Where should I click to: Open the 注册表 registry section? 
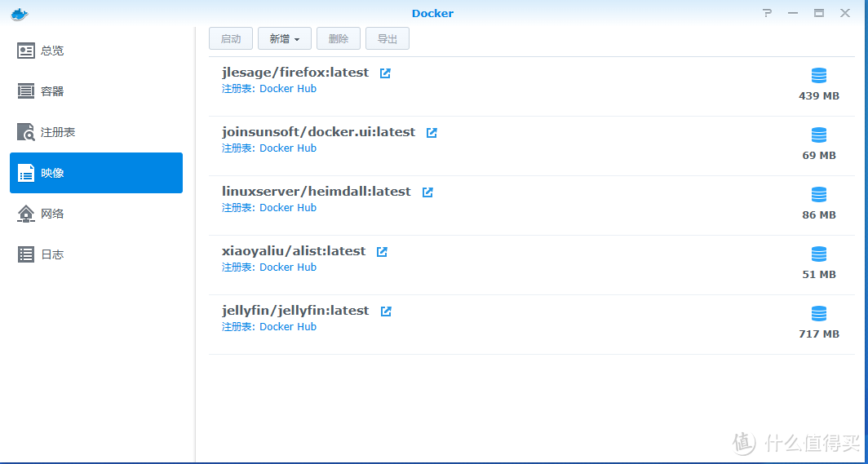(x=96, y=132)
